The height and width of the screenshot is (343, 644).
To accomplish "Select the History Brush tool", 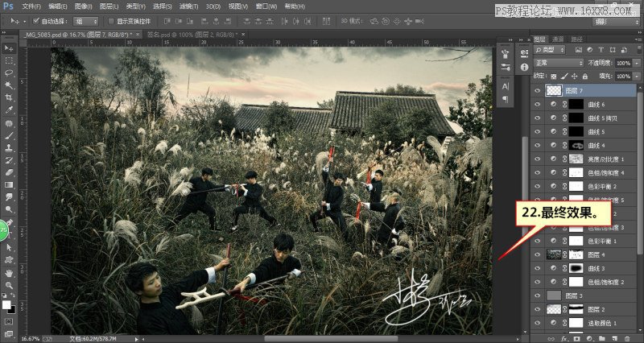I will click(9, 160).
